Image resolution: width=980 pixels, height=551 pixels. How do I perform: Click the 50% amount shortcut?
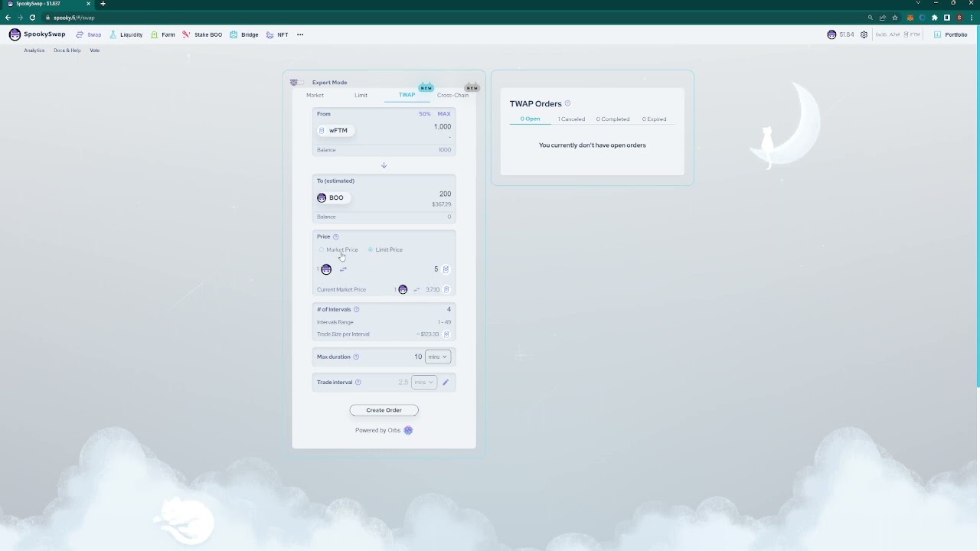click(425, 114)
